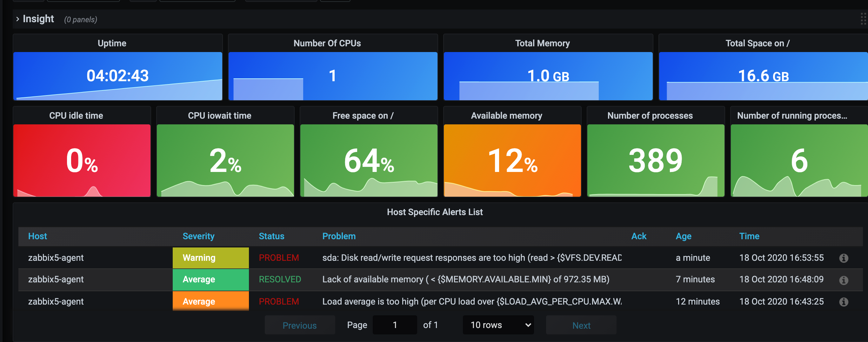This screenshot has width=868, height=342.
Task: Open the Total Memory panel menu
Action: point(542,43)
